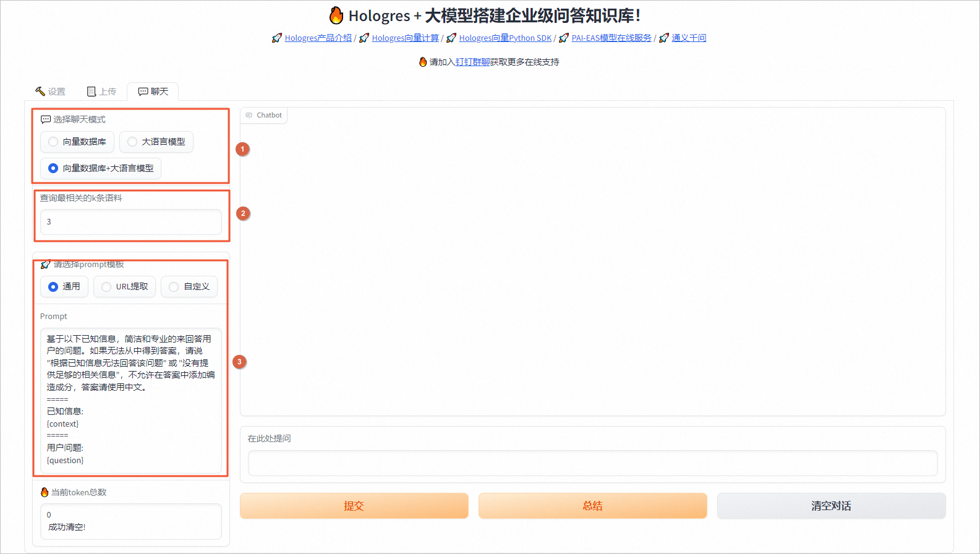
Task: Click the 查询最相关的k条语料 label
Action: (81, 198)
